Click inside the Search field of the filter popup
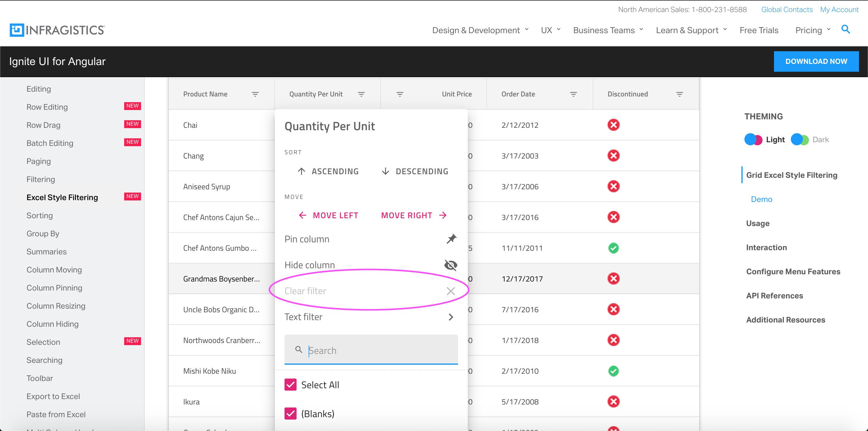 pyautogui.click(x=371, y=351)
